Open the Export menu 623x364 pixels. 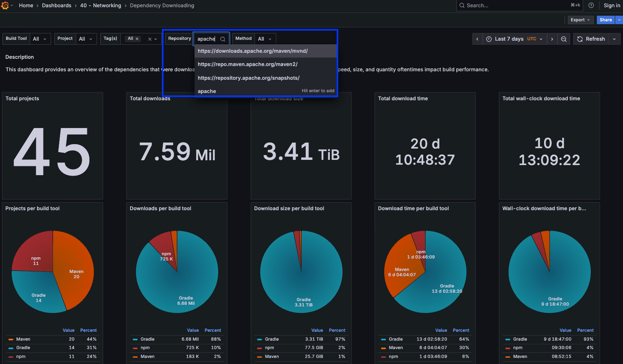580,20
